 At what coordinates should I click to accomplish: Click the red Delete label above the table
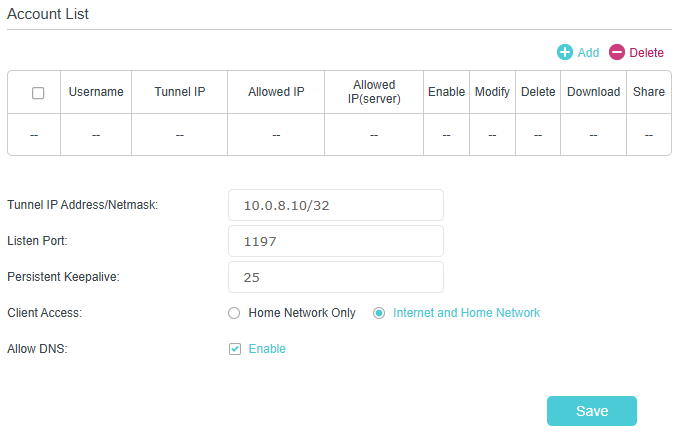646,53
